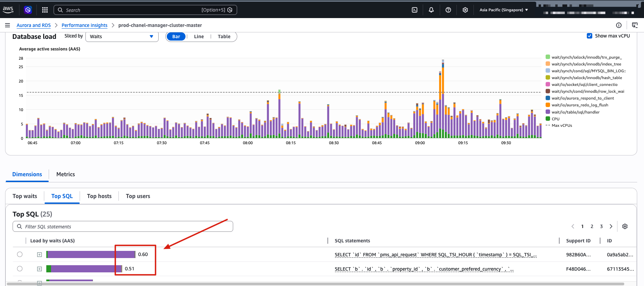
Task: Open the notifications bell
Action: coord(431,10)
